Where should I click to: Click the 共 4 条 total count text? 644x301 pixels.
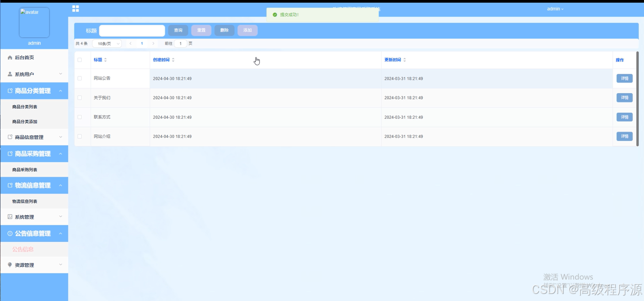pyautogui.click(x=82, y=44)
